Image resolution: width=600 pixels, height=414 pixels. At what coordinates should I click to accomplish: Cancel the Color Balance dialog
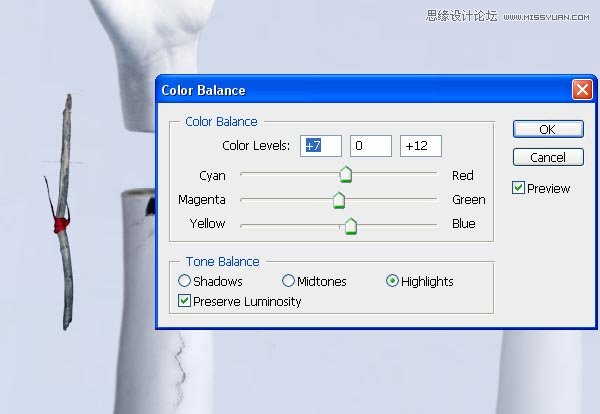[x=548, y=157]
